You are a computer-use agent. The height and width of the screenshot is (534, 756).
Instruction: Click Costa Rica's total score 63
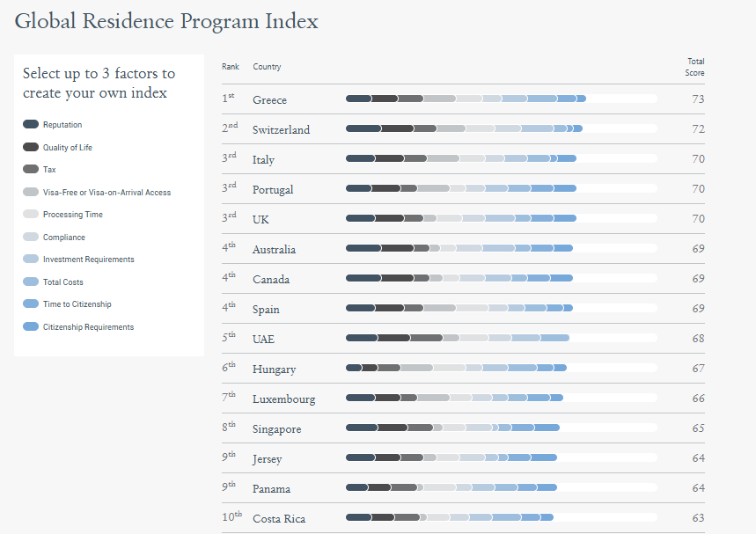click(698, 519)
